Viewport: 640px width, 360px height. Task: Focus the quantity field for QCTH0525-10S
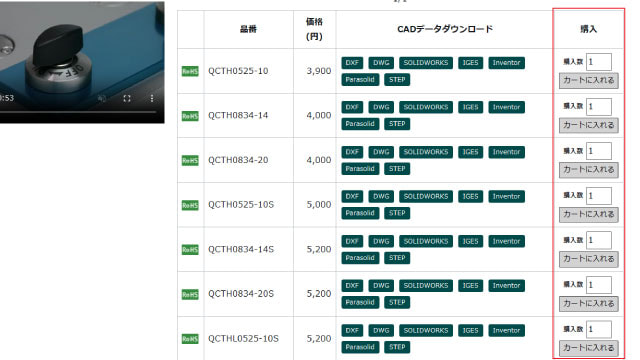tap(599, 196)
